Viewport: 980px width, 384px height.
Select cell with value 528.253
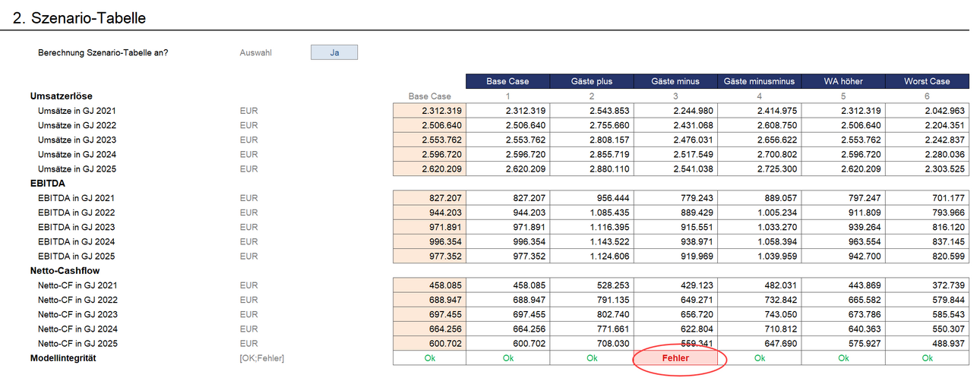pyautogui.click(x=592, y=285)
